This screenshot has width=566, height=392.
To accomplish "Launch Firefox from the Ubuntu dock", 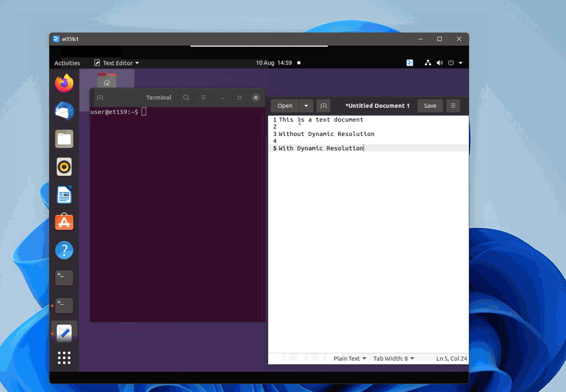I will (64, 83).
